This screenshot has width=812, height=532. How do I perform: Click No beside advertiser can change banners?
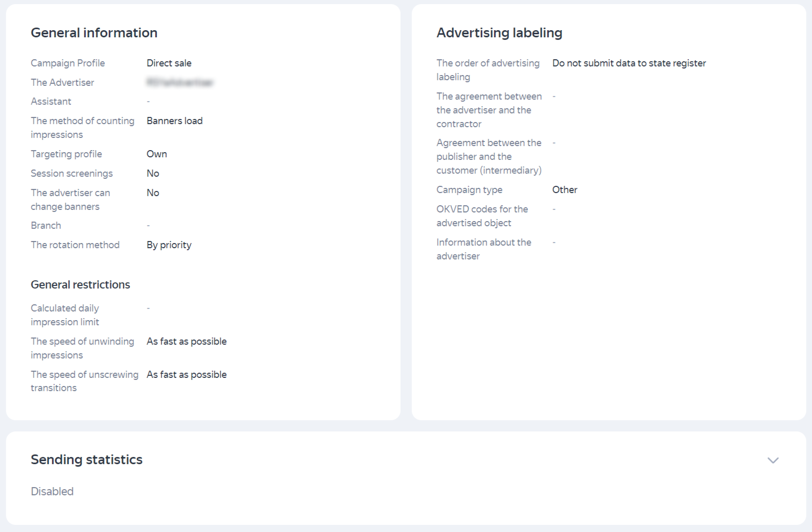tap(153, 193)
